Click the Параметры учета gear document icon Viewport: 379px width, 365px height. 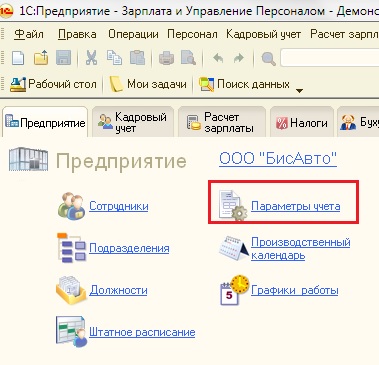pos(232,205)
